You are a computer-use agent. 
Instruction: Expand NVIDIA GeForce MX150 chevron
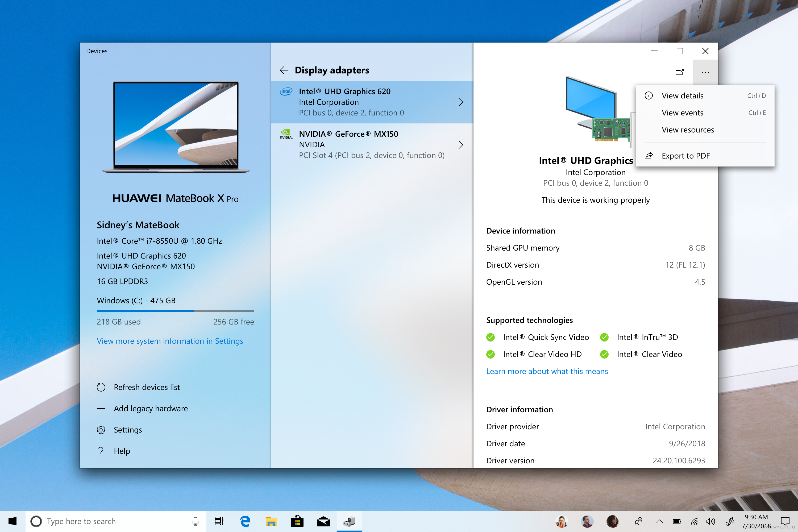[460, 145]
